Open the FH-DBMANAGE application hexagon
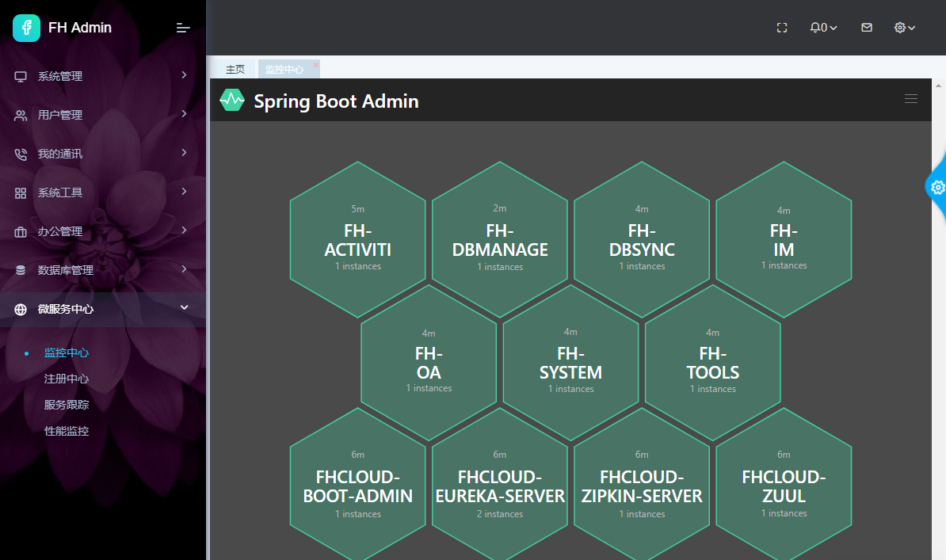 (500, 239)
